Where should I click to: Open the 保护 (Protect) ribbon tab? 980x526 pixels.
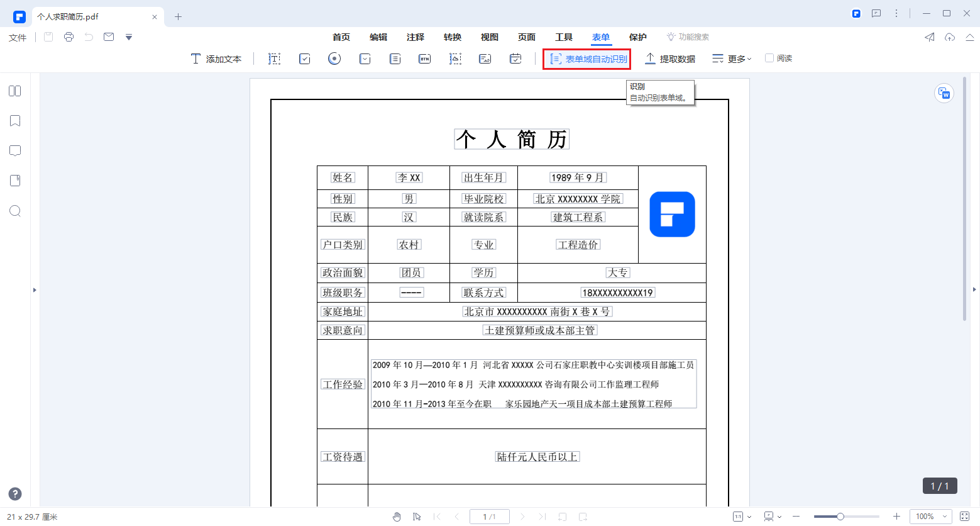(x=637, y=37)
